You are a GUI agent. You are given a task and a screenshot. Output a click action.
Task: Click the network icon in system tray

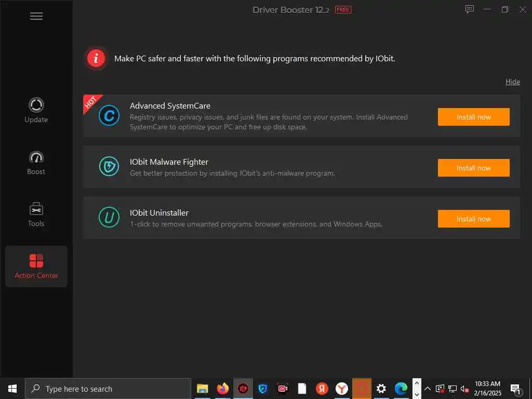click(x=453, y=389)
